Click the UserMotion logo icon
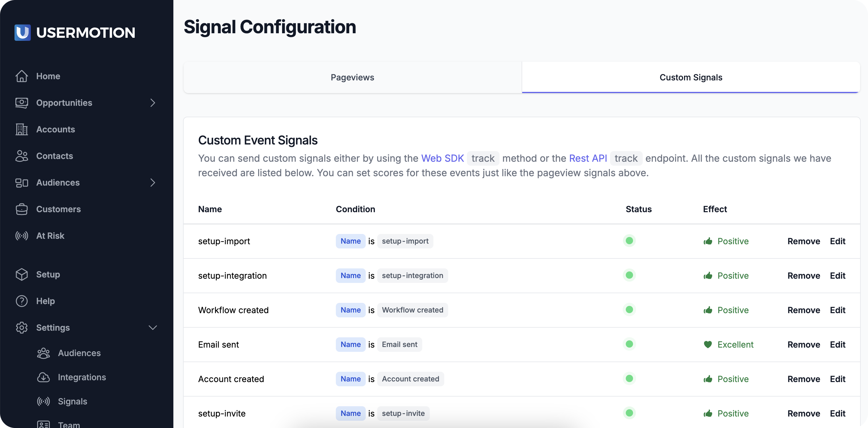The image size is (868, 428). point(23,32)
